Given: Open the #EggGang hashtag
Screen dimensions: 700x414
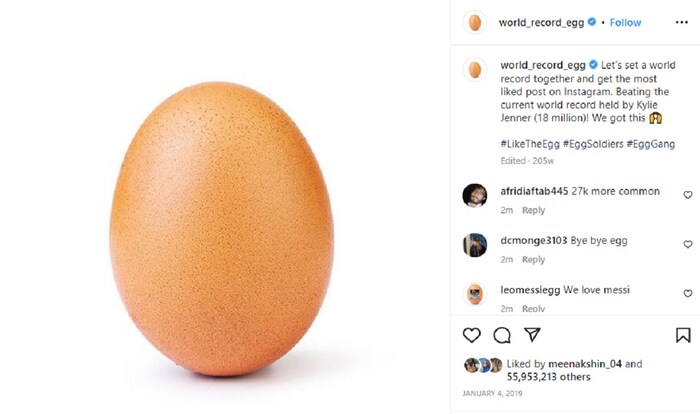Looking at the screenshot, I should [650, 144].
